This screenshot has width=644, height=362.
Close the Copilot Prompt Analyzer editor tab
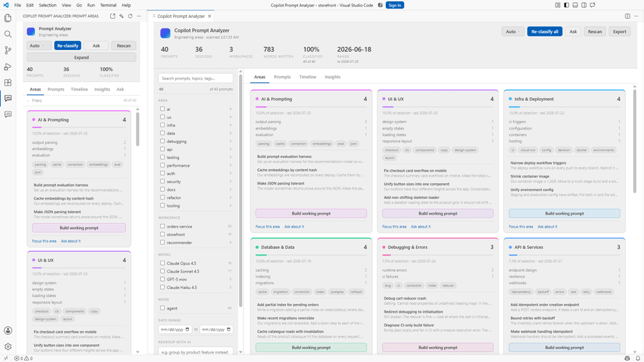coord(210,16)
